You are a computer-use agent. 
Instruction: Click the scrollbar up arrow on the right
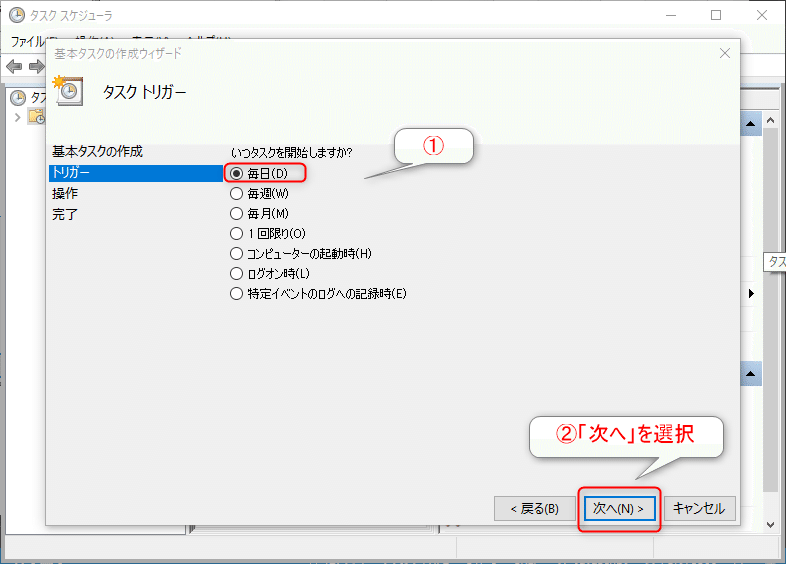(x=771, y=120)
